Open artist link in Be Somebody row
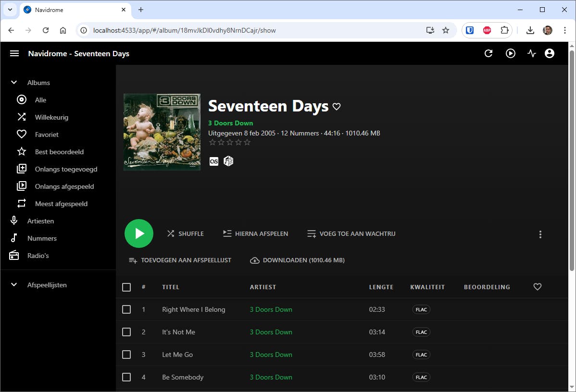576x392 pixels. click(271, 377)
